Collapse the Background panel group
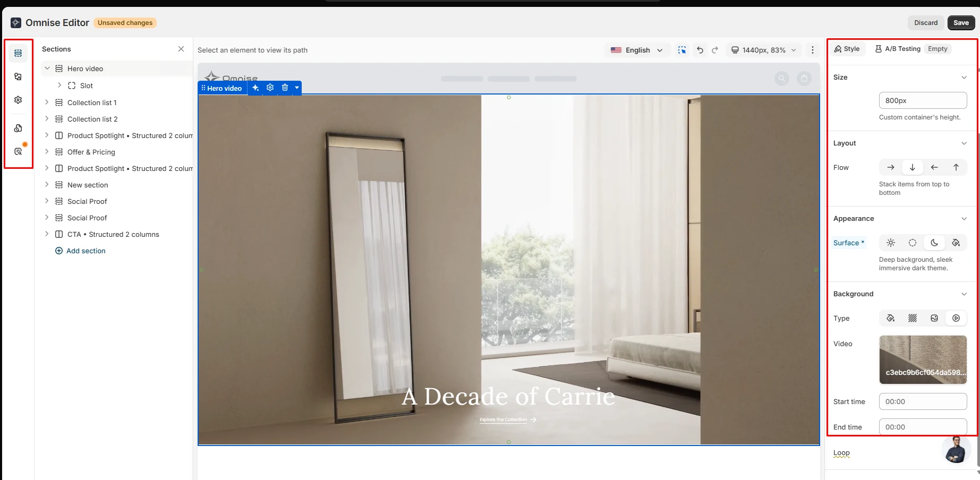 964,294
